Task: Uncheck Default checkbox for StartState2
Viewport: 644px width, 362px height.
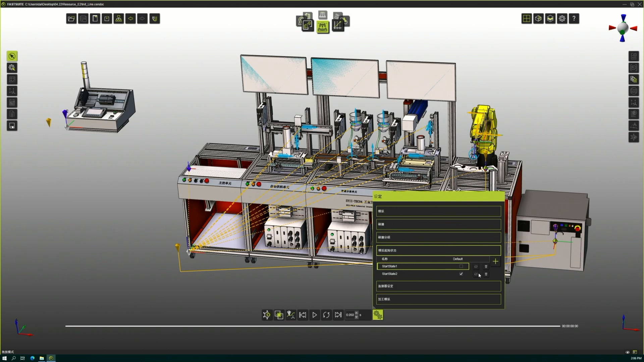Action: tap(461, 274)
